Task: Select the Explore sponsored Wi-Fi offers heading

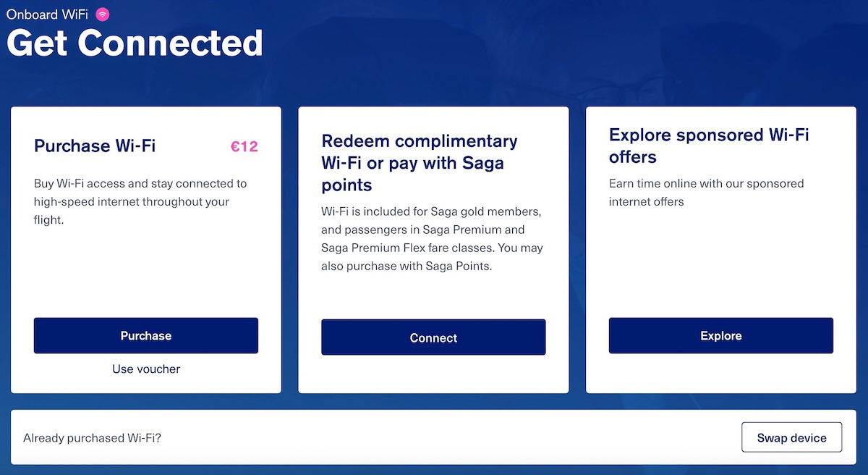Action: pos(709,146)
